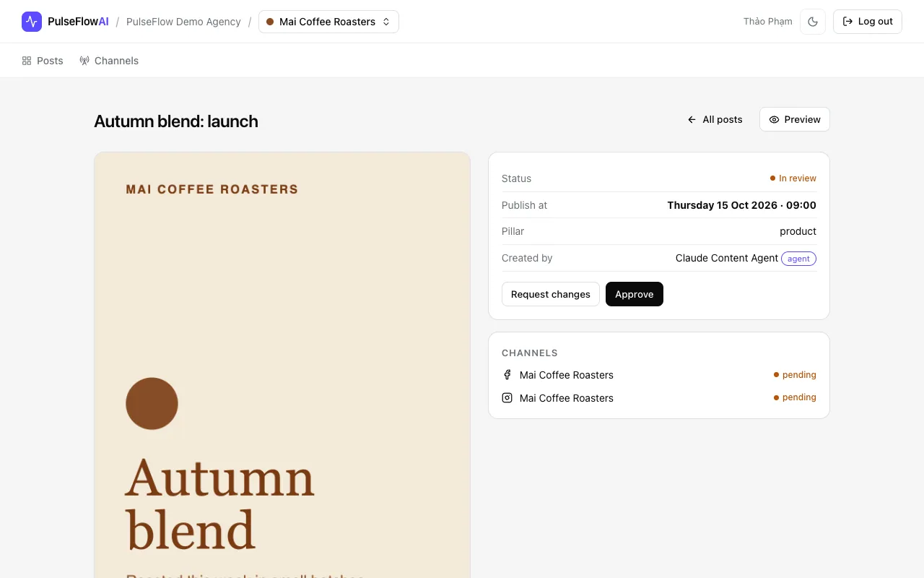The image size is (924, 578).
Task: Open the Mai Coffee Roasters client switcher
Action: click(328, 22)
